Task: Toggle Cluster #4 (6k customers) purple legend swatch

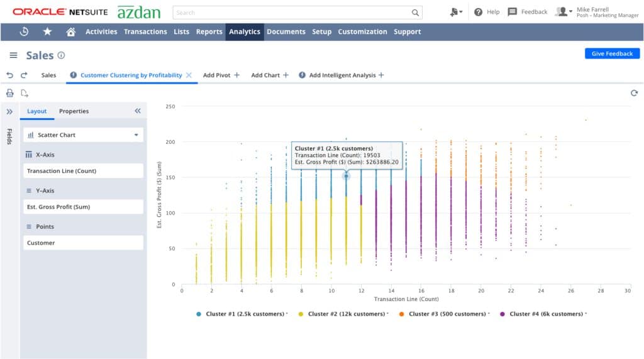Action: pos(502,314)
